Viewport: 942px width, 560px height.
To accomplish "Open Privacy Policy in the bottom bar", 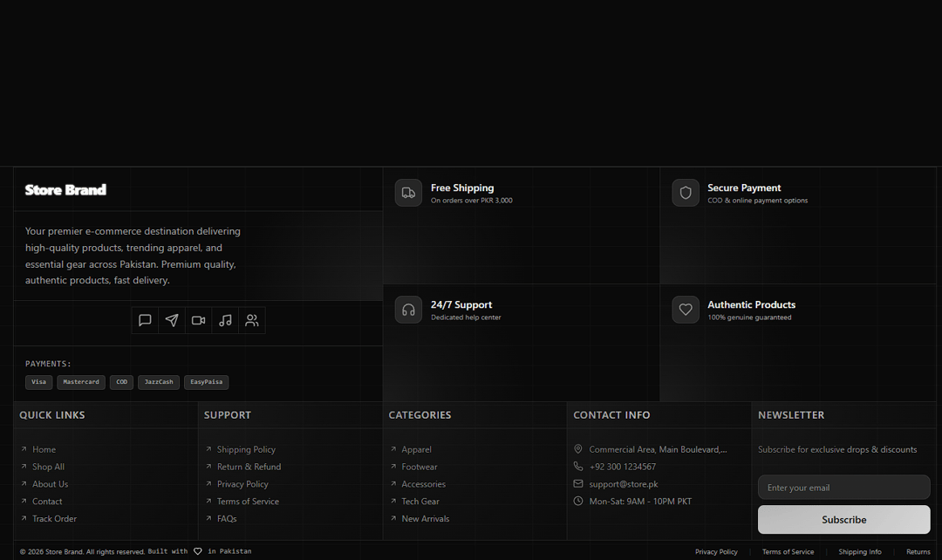I will 716,551.
